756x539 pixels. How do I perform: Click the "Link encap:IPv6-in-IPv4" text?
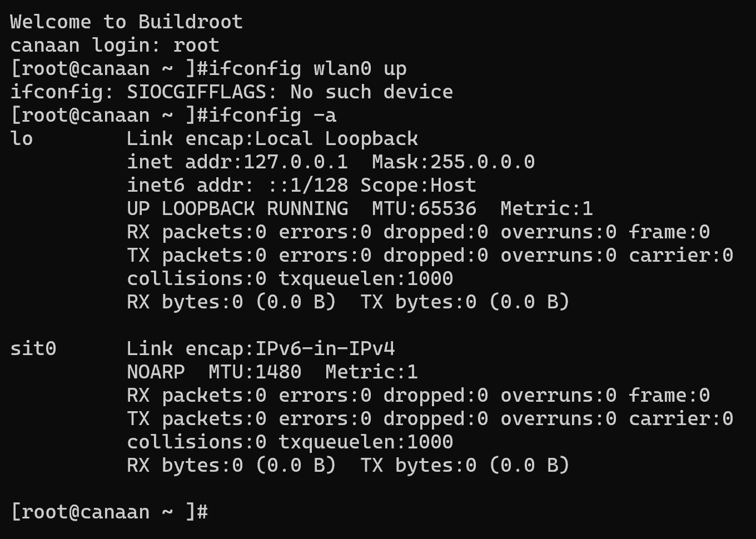[261, 348]
